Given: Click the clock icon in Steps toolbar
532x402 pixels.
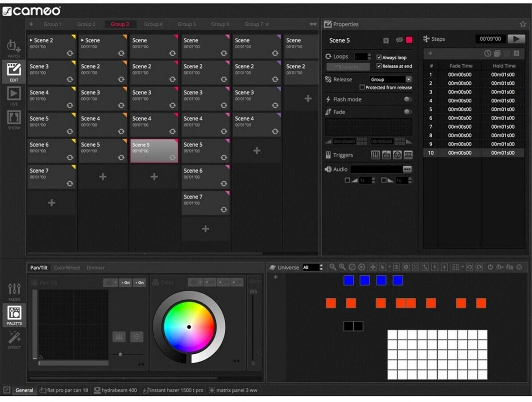Looking at the screenshot, I should tap(488, 53).
